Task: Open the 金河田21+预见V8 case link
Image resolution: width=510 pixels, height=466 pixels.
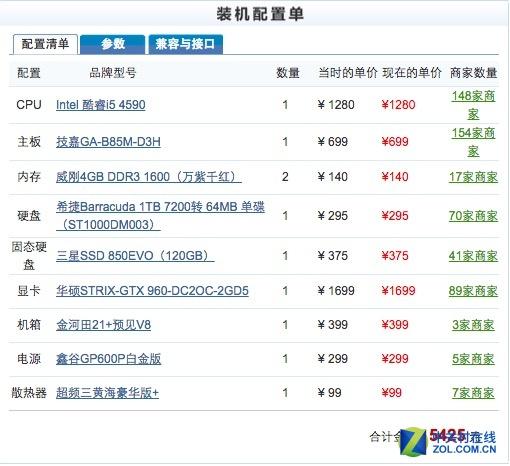Action: pyautogui.click(x=103, y=325)
